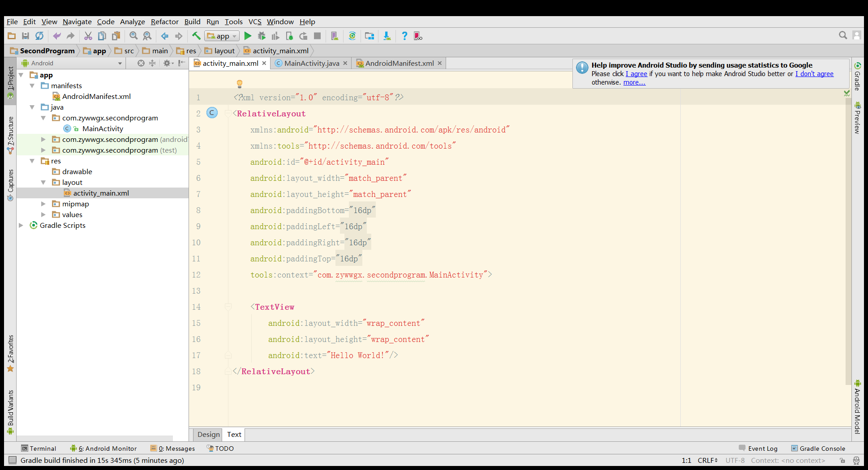Click the Save All floppy icon

(26, 36)
